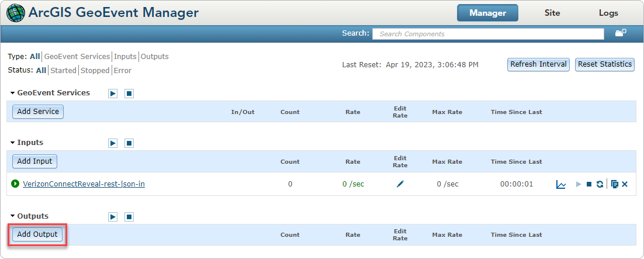
Task: Edit rate pencil for VerizonConnectReveal input
Action: 400,184
